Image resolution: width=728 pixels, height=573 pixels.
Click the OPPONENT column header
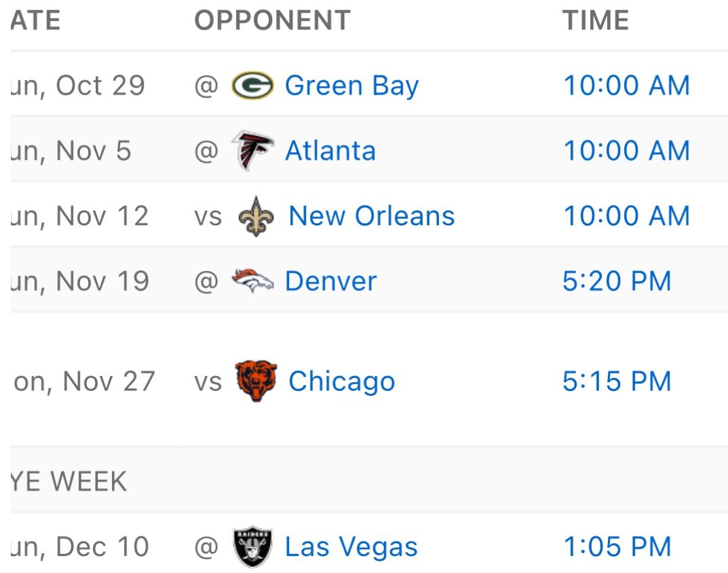coord(272,20)
